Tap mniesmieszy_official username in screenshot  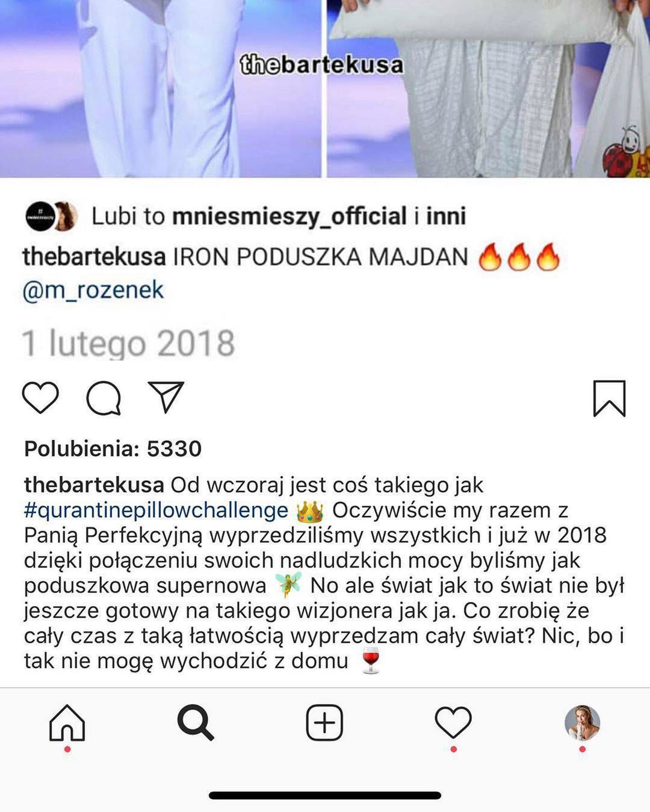(x=289, y=216)
